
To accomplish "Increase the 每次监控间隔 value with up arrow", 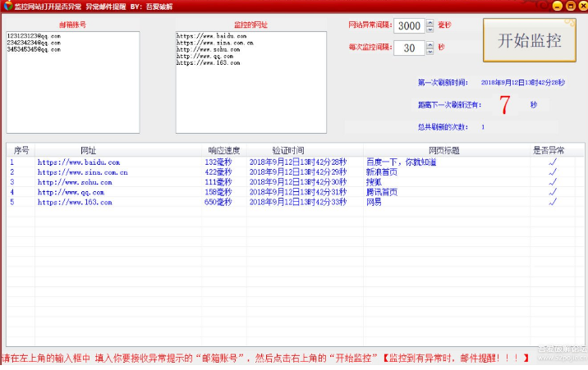I will (430, 44).
